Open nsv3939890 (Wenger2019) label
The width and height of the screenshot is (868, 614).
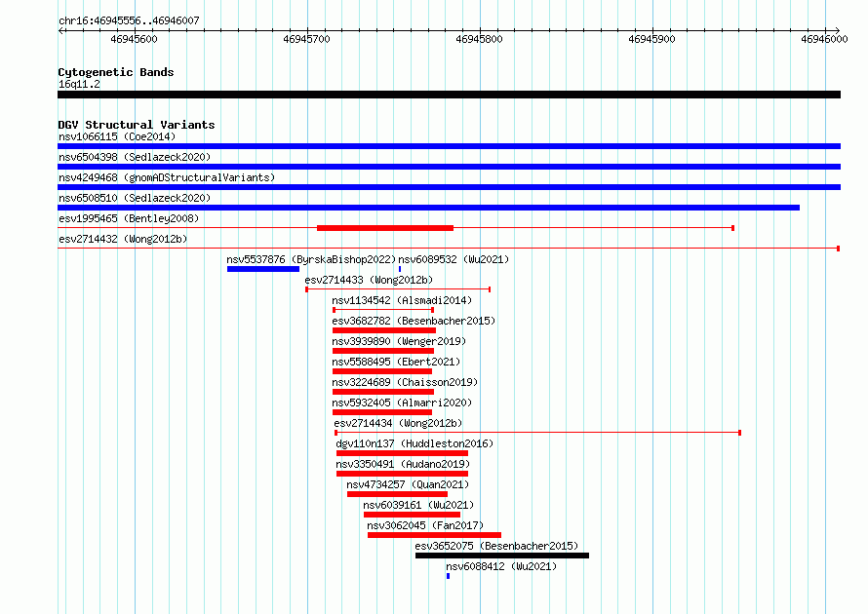(x=399, y=341)
